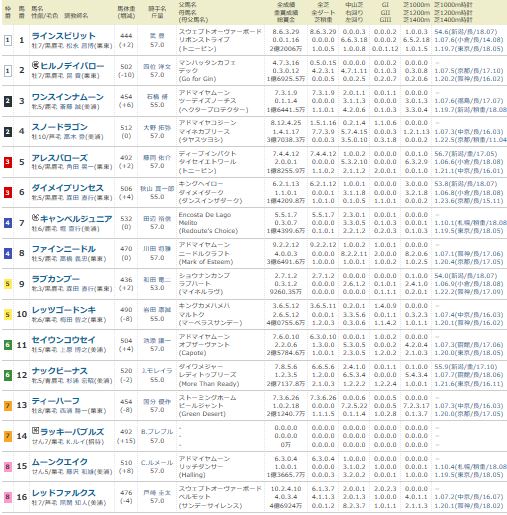Screen dimensions: 507x515
Task: Select orange frame 7 badge for horse 13
Action: click(x=8, y=406)
